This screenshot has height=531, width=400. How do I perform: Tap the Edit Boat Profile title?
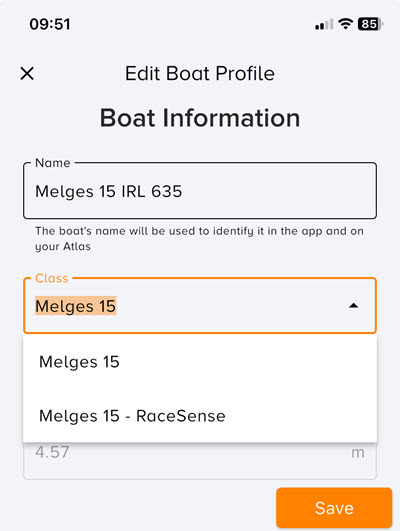coord(200,73)
